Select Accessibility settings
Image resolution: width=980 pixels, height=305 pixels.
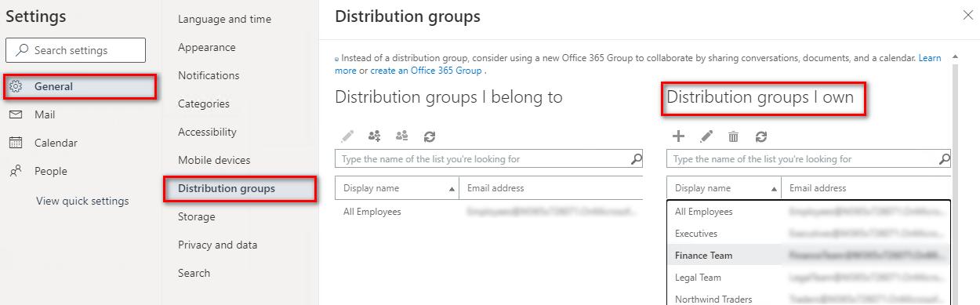207,132
